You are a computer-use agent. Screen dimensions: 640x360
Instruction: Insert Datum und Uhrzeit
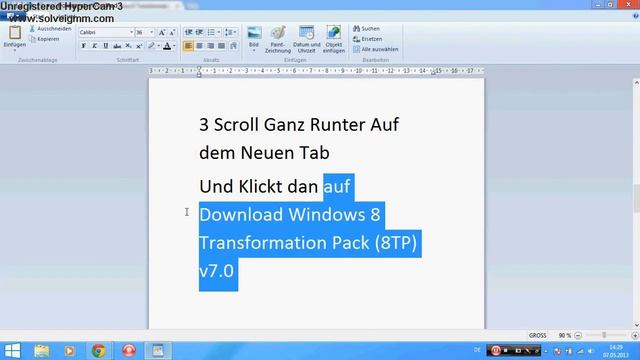(307, 39)
